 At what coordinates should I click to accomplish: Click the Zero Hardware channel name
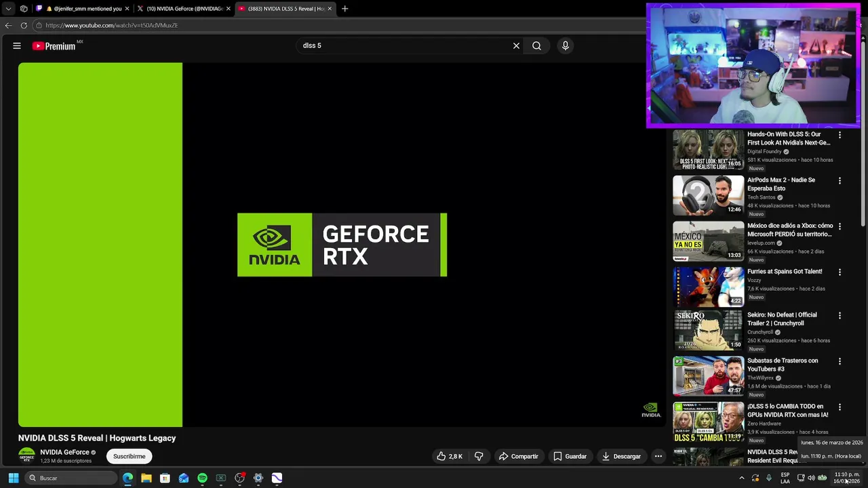(764, 424)
